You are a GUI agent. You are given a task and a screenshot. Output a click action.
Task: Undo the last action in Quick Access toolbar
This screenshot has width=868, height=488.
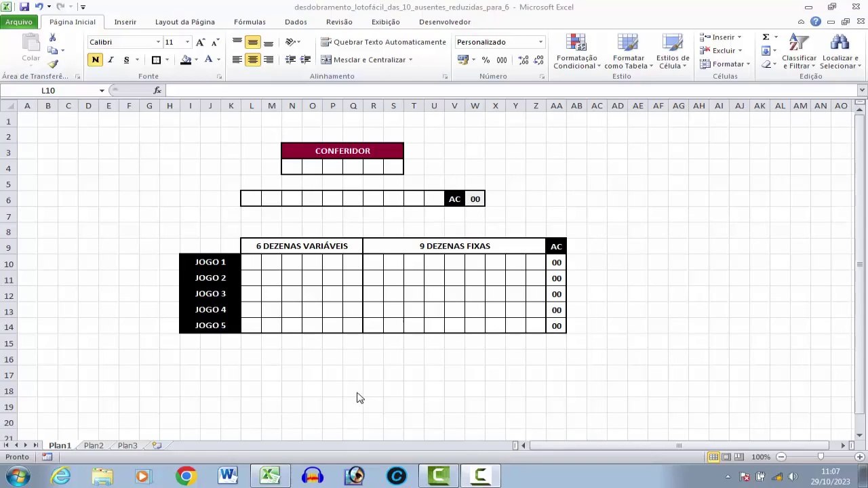point(39,7)
